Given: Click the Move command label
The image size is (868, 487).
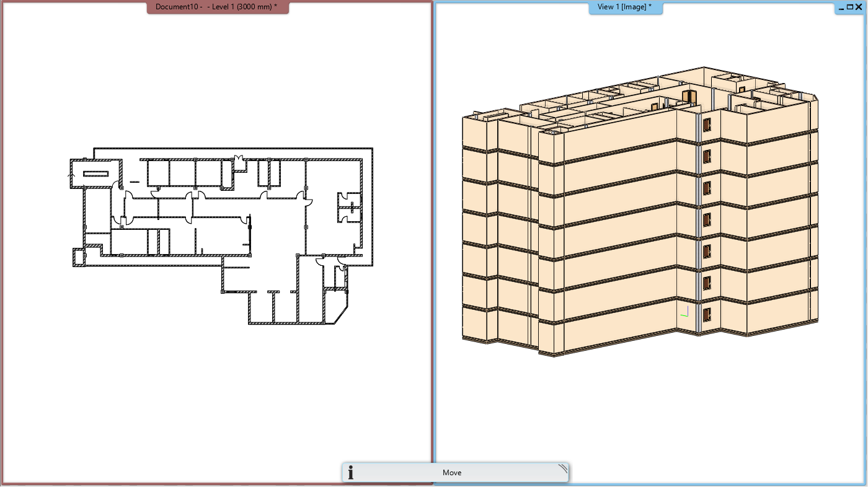Looking at the screenshot, I should [451, 473].
